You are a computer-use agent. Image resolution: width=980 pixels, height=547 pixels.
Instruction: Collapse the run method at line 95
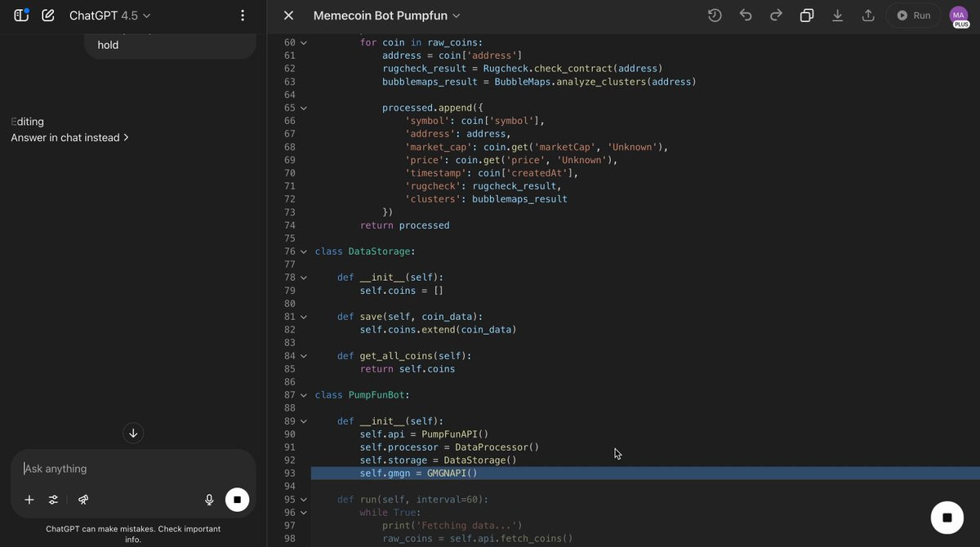point(304,500)
